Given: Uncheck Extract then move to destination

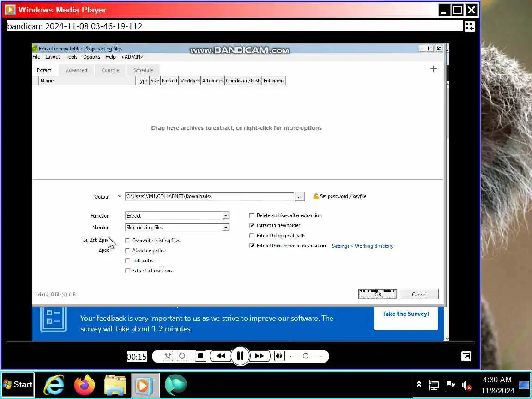Looking at the screenshot, I should point(252,246).
